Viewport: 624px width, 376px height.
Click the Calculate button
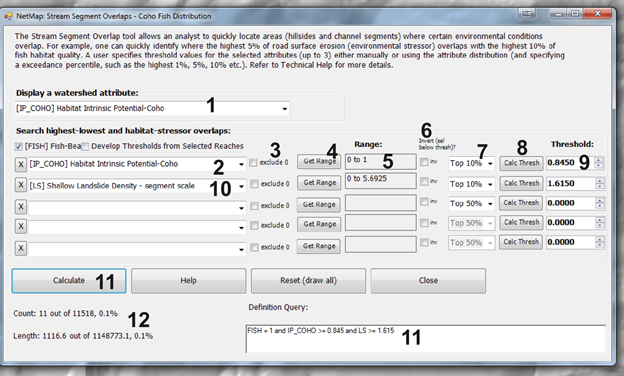(x=69, y=281)
